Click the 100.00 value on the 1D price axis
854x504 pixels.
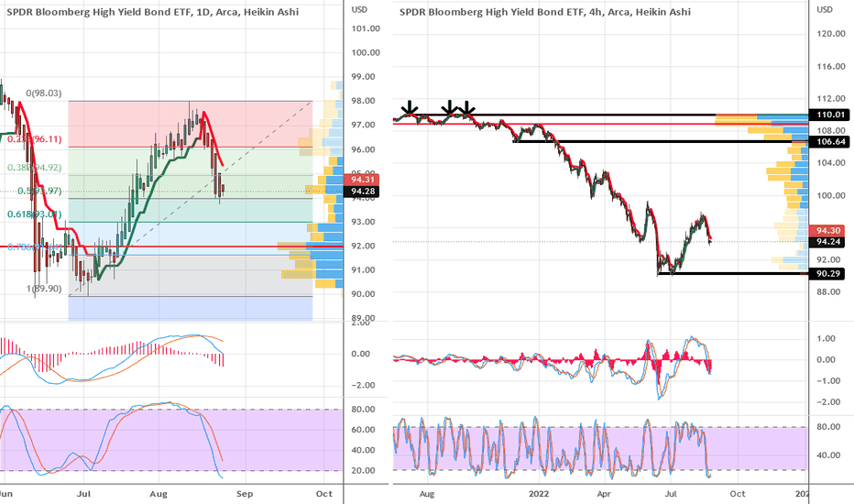[x=366, y=53]
